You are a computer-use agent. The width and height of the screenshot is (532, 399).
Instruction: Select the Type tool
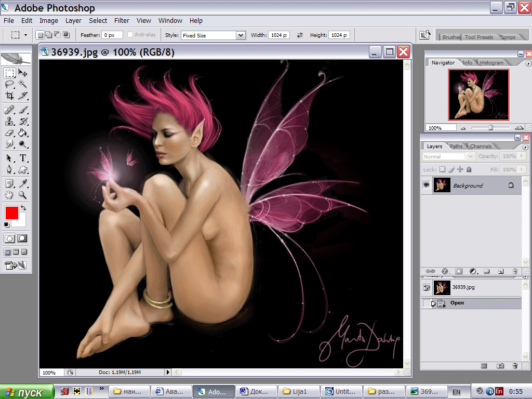pyautogui.click(x=23, y=158)
